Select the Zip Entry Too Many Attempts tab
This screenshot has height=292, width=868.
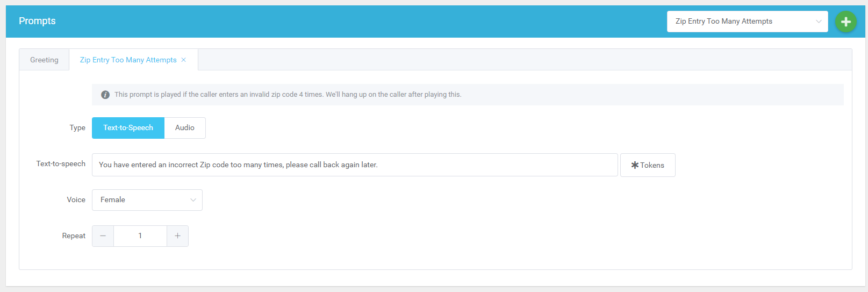pos(128,60)
